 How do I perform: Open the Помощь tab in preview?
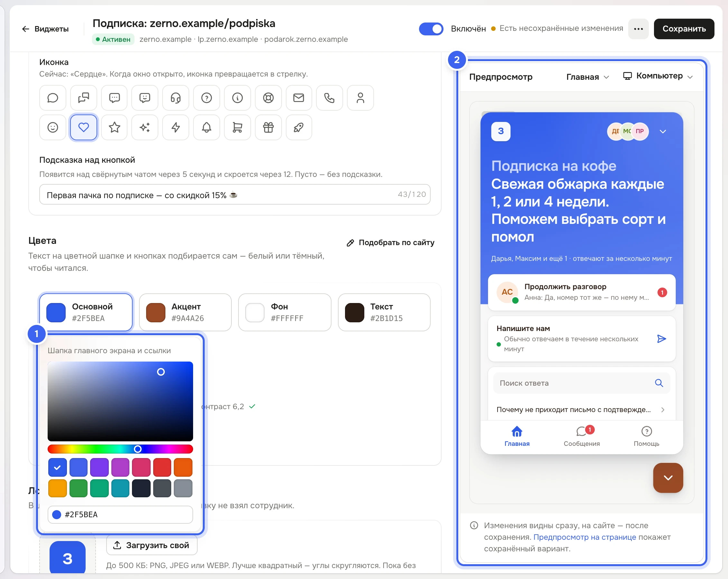[646, 436]
